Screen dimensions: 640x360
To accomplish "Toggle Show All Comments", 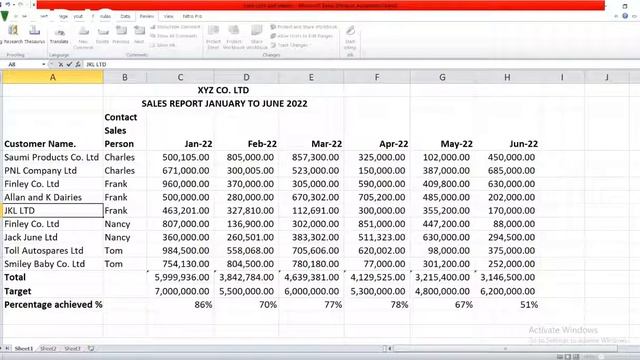I will 174,36.
